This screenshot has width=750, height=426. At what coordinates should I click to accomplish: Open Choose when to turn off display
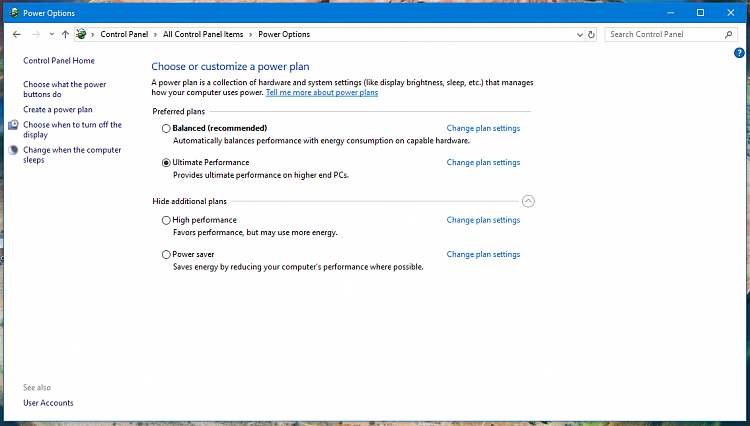(x=72, y=130)
